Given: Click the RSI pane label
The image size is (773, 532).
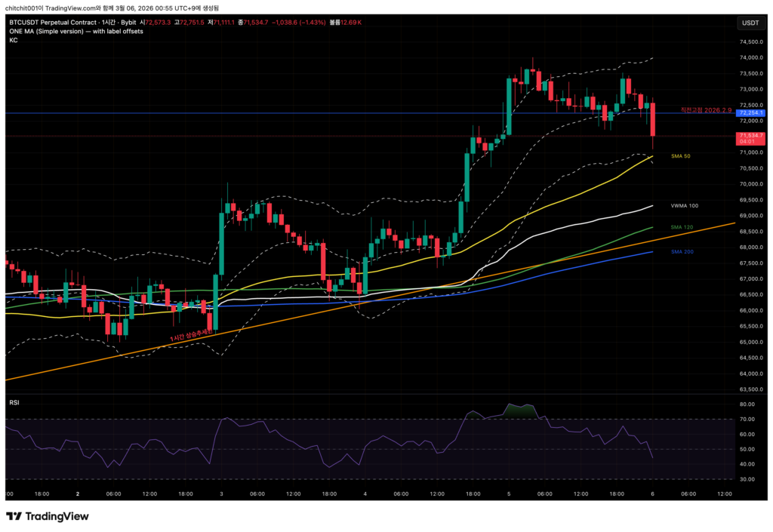Looking at the screenshot, I should click(x=14, y=403).
